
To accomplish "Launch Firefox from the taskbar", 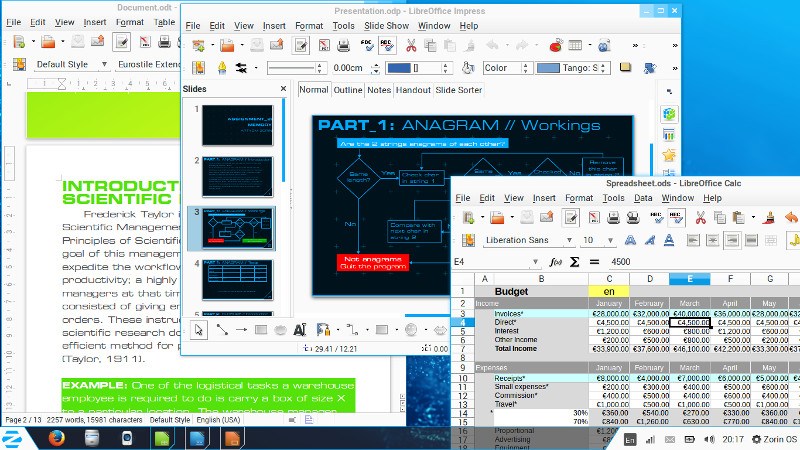I will 55,439.
